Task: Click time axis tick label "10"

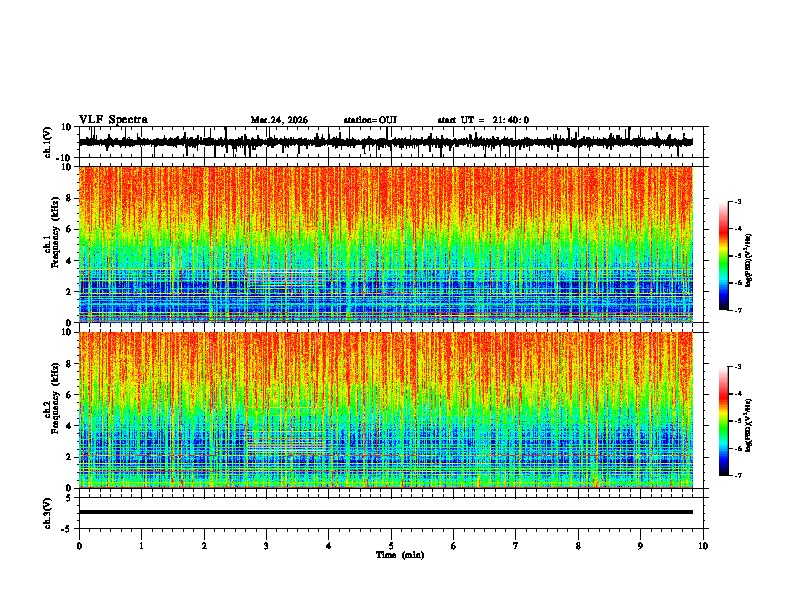Action: point(703,546)
